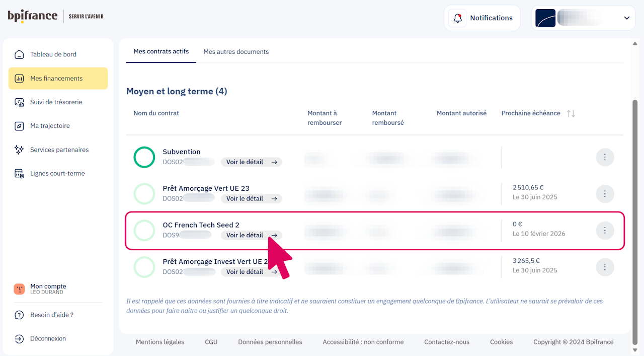Click the Suivi de trésorerie sidebar icon
644x356 pixels.
tap(19, 102)
